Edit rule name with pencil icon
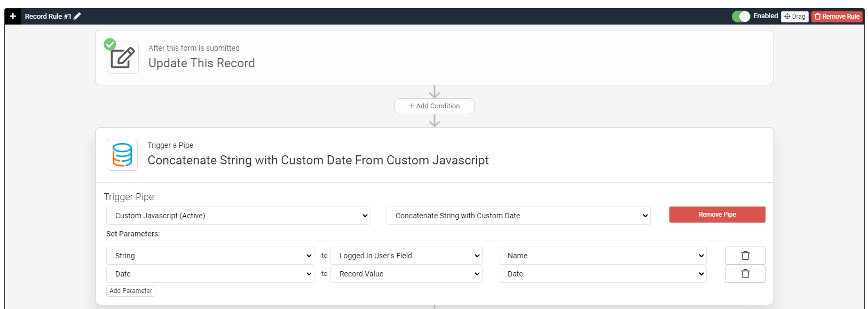868x309 pixels. [77, 16]
